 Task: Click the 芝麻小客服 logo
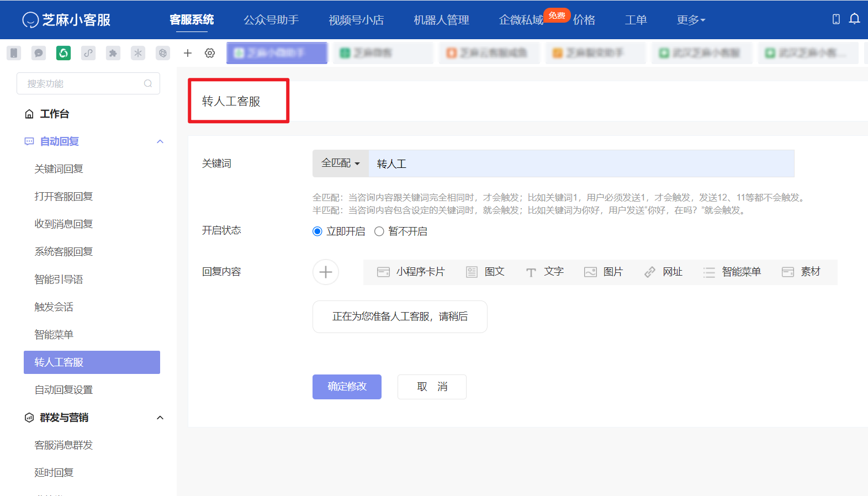click(x=66, y=20)
